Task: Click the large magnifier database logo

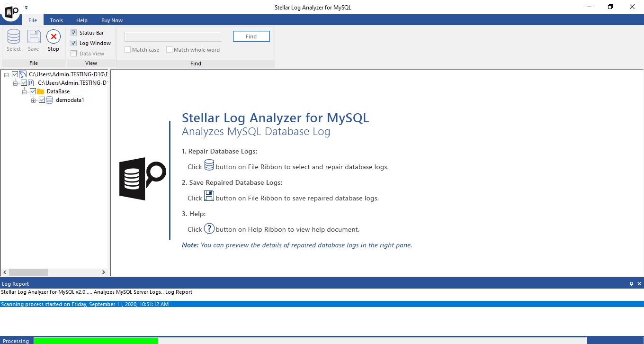Action: pos(142,178)
